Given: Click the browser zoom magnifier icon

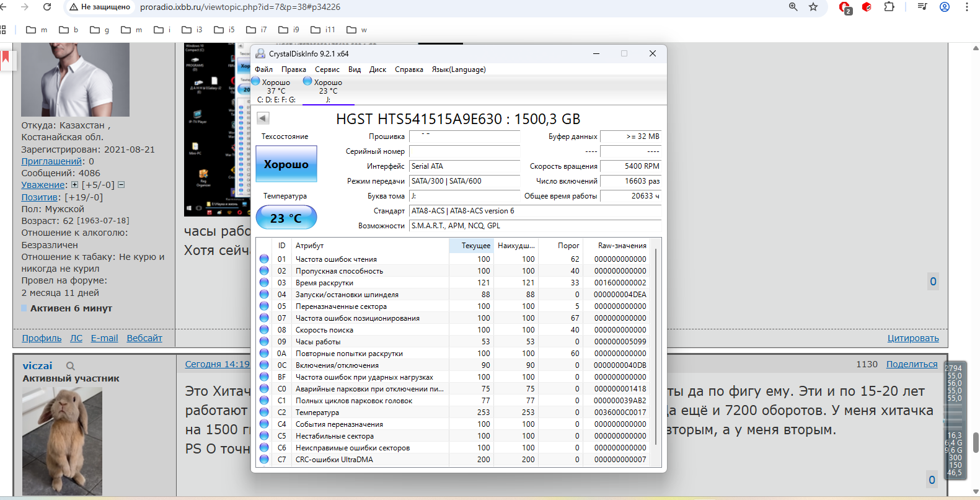Looking at the screenshot, I should [x=793, y=7].
